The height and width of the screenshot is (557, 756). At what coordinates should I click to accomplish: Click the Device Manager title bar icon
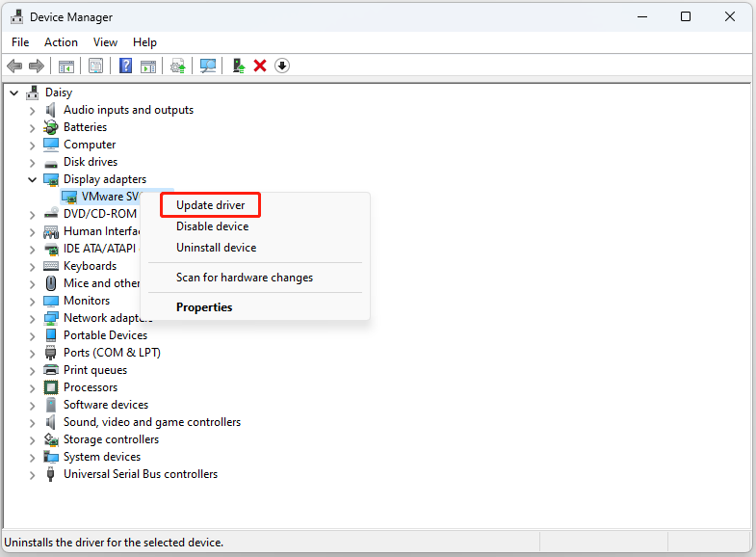coord(17,17)
